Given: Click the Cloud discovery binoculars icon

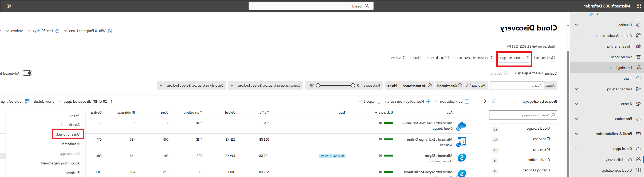Looking at the screenshot, I should click(x=638, y=160).
